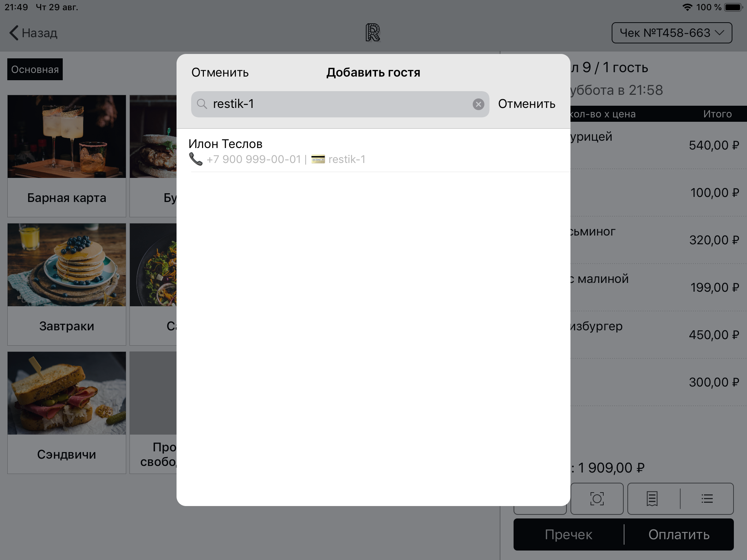Click the magnifier search icon
The width and height of the screenshot is (747, 560).
(x=202, y=104)
